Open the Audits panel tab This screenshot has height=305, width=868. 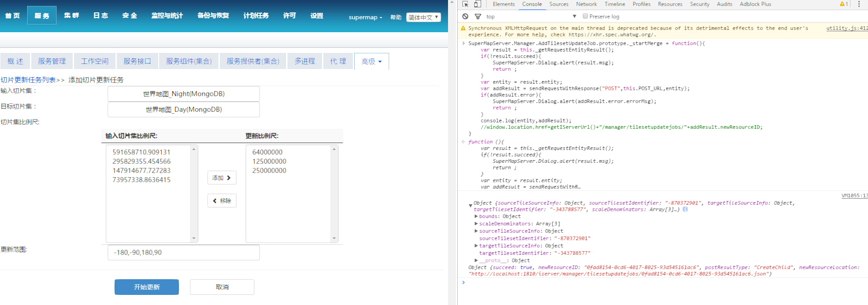pos(724,4)
